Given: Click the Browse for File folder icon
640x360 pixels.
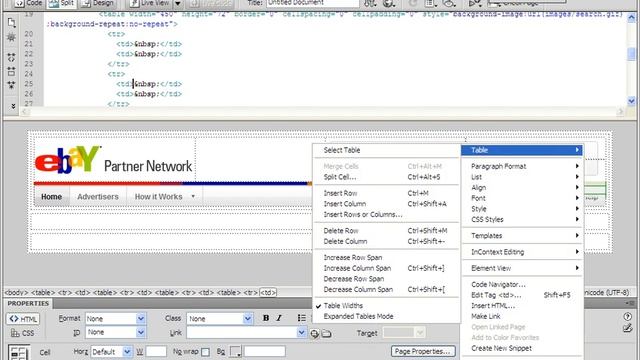Looking at the screenshot, I should (326, 333).
